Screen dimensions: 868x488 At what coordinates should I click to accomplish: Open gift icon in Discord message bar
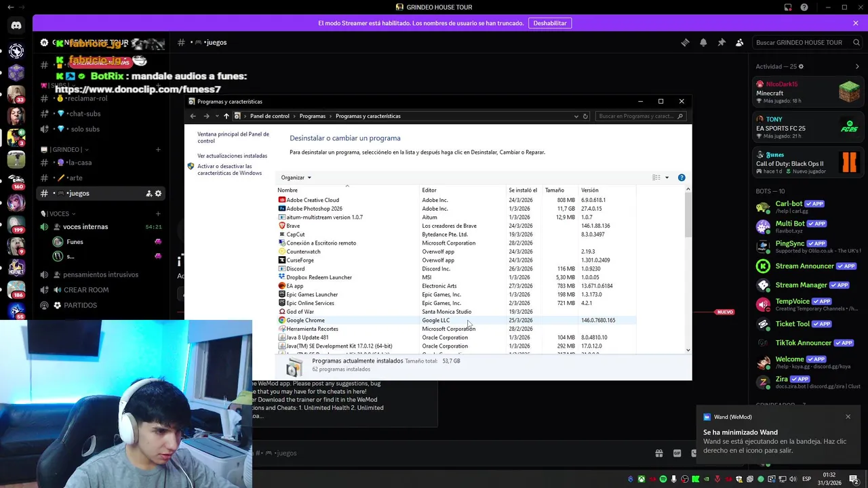(658, 453)
